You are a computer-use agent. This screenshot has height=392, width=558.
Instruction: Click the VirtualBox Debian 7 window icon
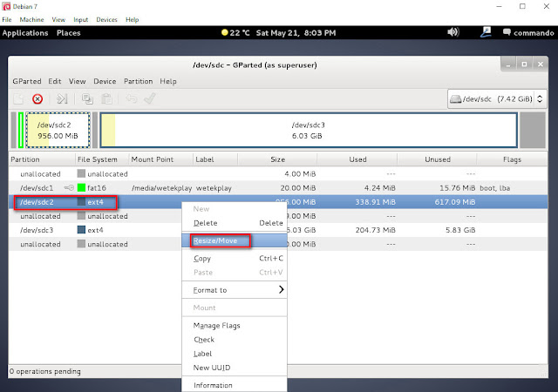pyautogui.click(x=6, y=6)
